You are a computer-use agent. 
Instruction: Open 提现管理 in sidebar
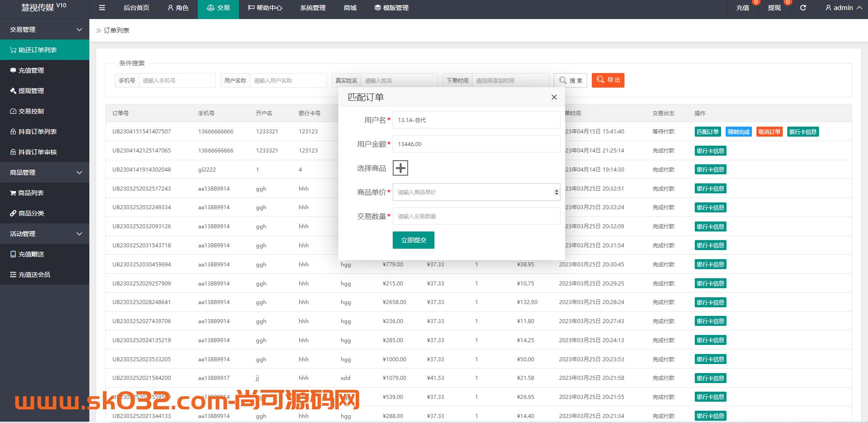pos(44,91)
